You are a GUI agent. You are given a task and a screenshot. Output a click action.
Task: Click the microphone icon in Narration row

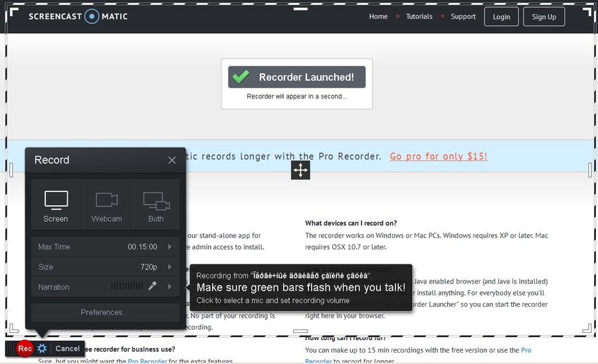153,286
